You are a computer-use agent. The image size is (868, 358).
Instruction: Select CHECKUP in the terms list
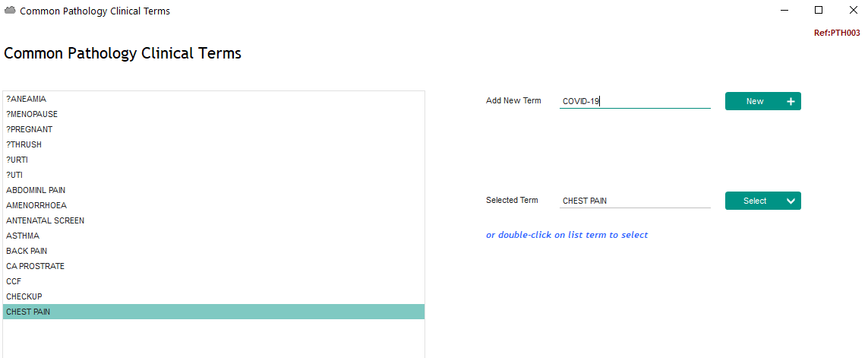213,297
